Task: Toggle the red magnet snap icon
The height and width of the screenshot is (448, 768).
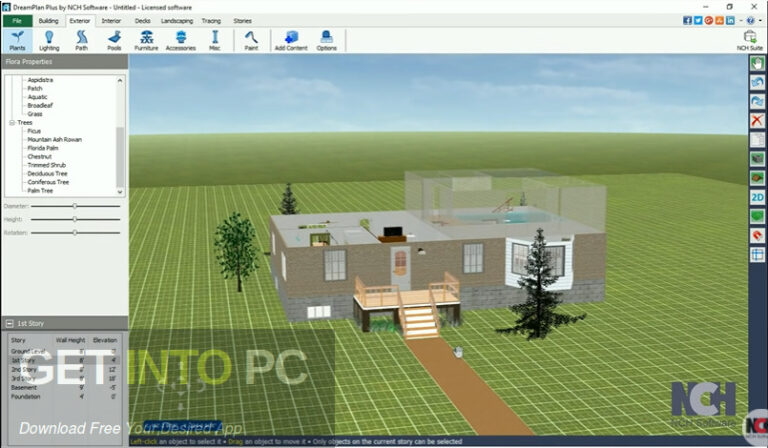Action: tap(757, 235)
